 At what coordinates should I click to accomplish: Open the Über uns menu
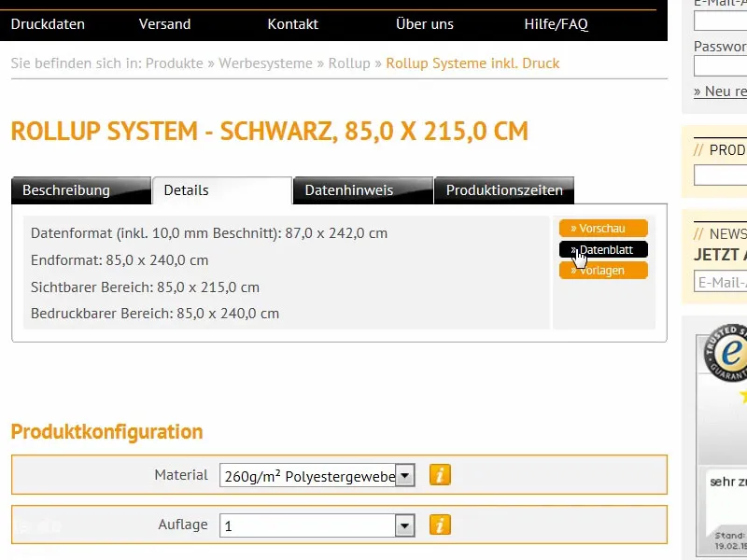coord(425,24)
